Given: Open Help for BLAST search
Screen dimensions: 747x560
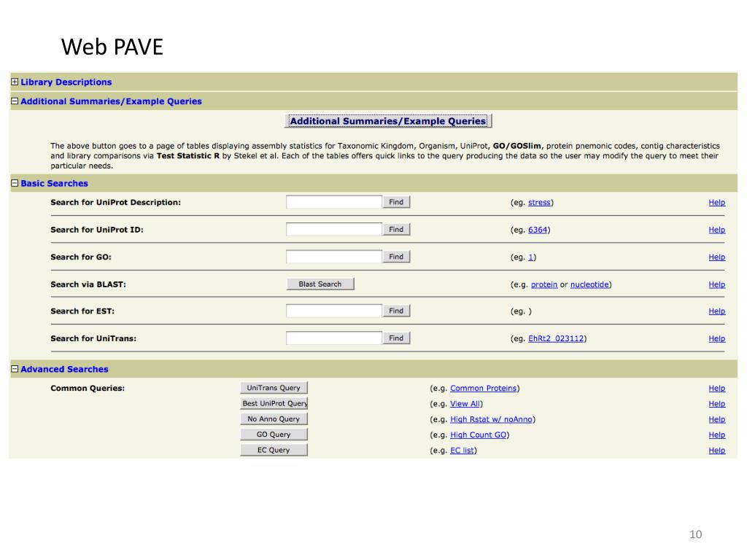Looking at the screenshot, I should (x=716, y=284).
